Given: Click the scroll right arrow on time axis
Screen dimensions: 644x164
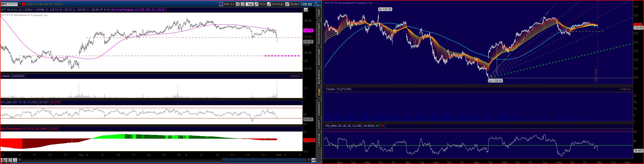Looking at the screenshot, I should pyautogui.click(x=309, y=160).
